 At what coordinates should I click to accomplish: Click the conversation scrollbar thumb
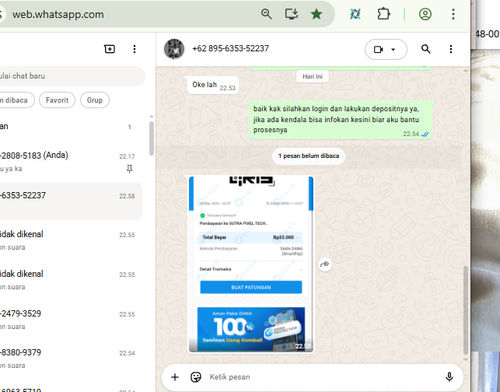point(466,310)
